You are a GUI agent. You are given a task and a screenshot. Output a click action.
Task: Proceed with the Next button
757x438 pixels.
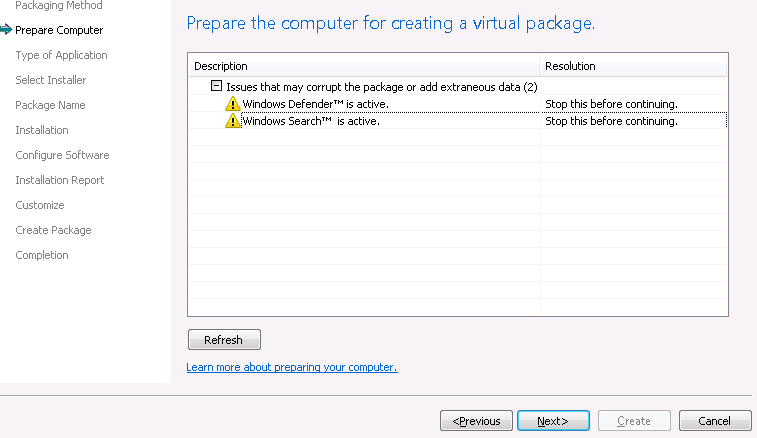(x=552, y=421)
